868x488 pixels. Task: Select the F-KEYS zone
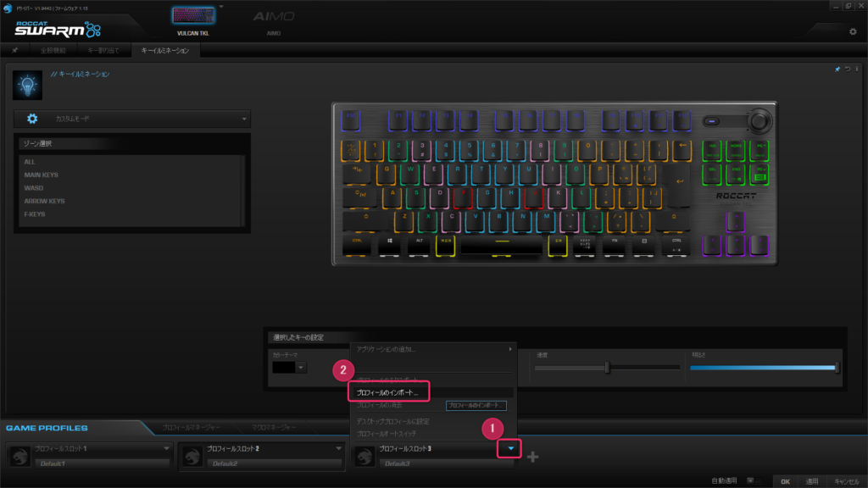coord(35,214)
